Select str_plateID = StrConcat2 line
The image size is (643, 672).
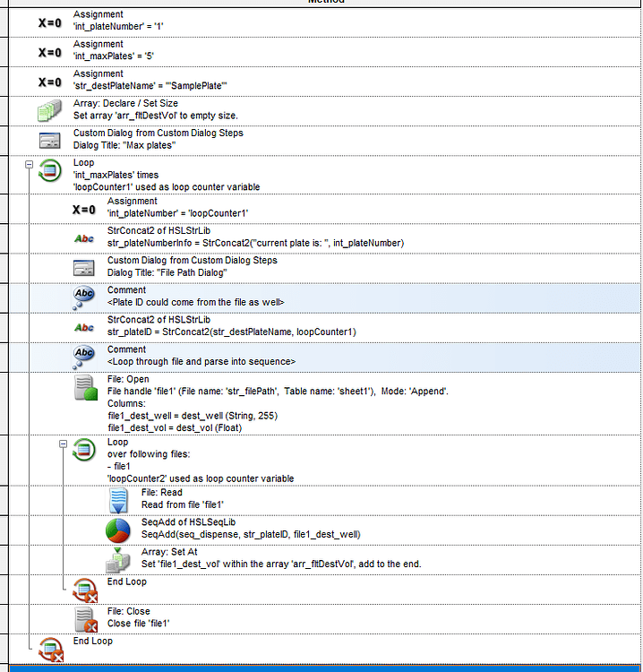tap(232, 332)
